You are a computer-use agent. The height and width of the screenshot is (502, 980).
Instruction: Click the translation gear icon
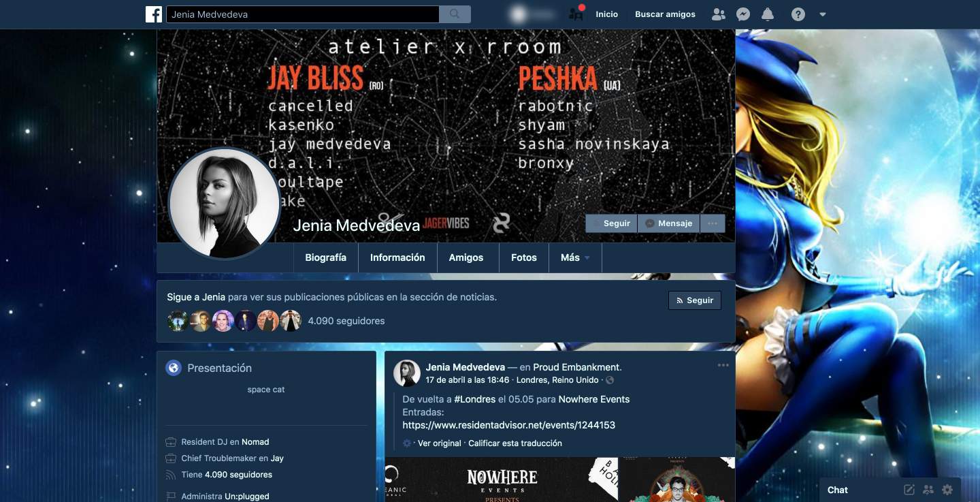(407, 443)
